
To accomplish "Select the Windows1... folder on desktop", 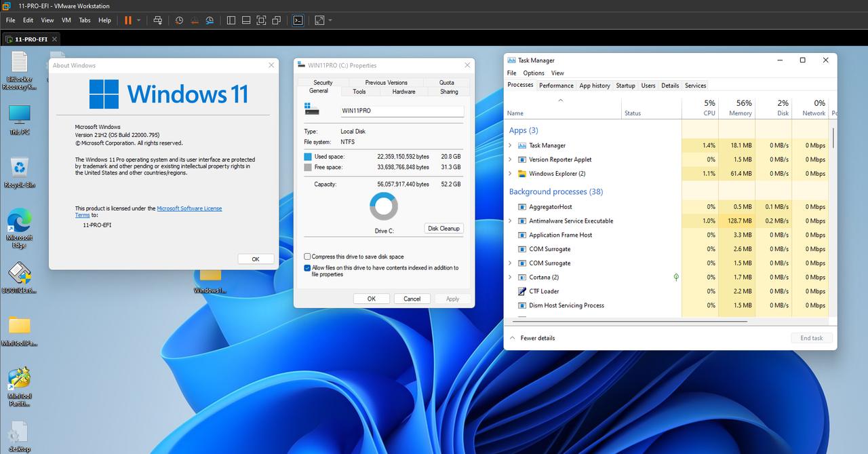I will (x=210, y=280).
